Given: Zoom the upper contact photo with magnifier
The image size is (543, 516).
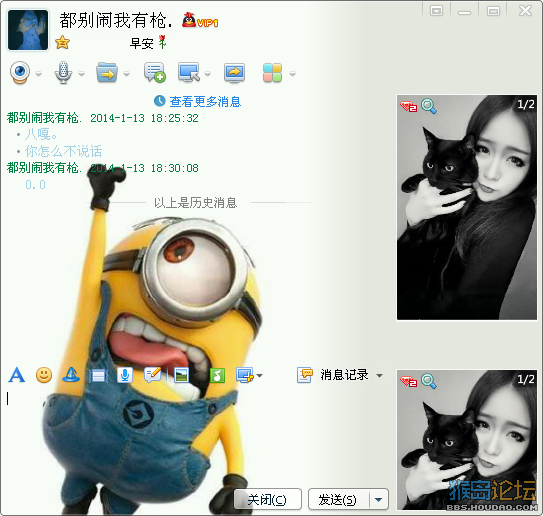Looking at the screenshot, I should point(429,106).
